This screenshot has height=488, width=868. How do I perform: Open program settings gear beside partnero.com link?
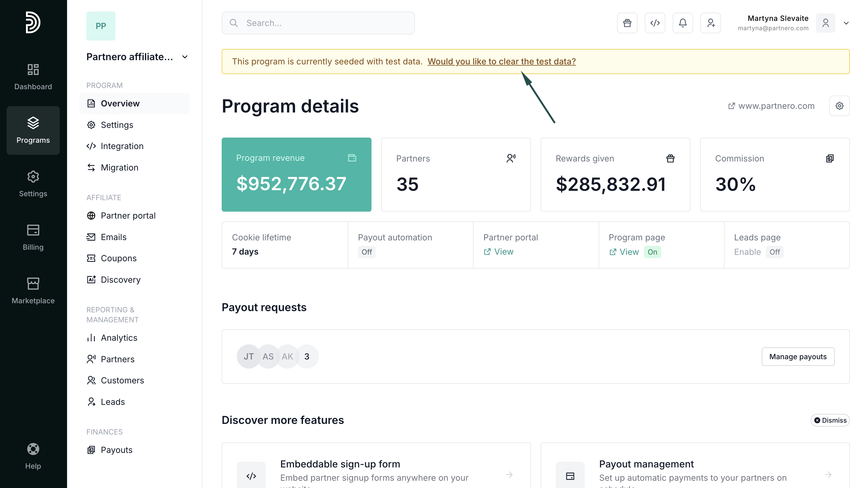pos(839,106)
